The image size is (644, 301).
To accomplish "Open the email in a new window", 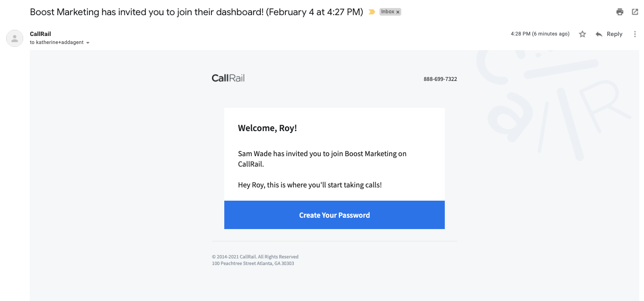I will click(635, 12).
